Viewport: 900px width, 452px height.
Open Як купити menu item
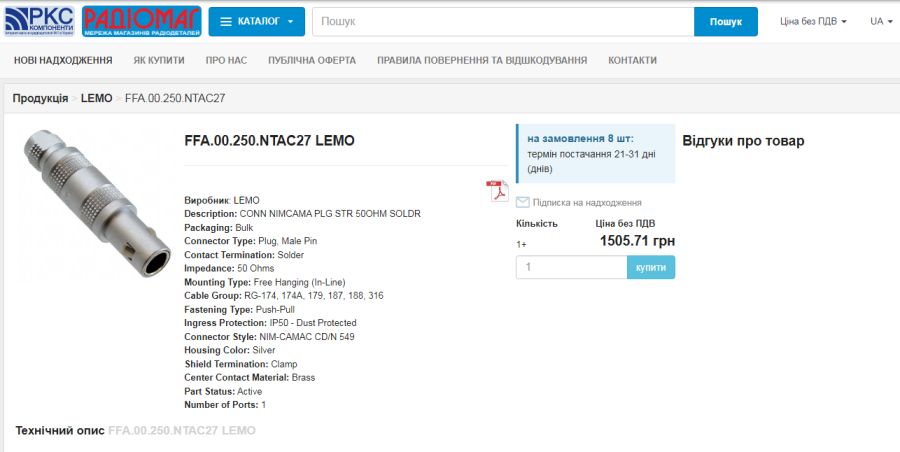[159, 60]
